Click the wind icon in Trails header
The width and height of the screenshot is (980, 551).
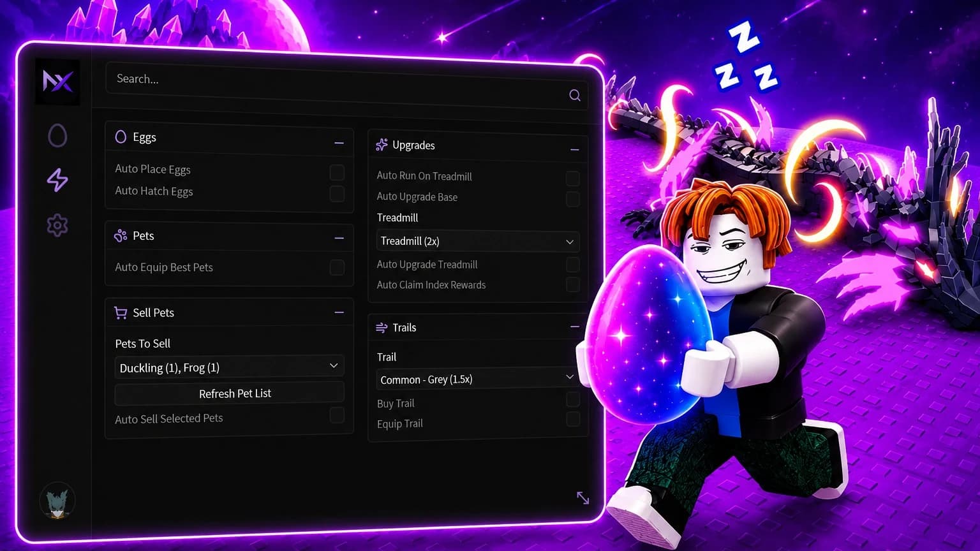382,327
